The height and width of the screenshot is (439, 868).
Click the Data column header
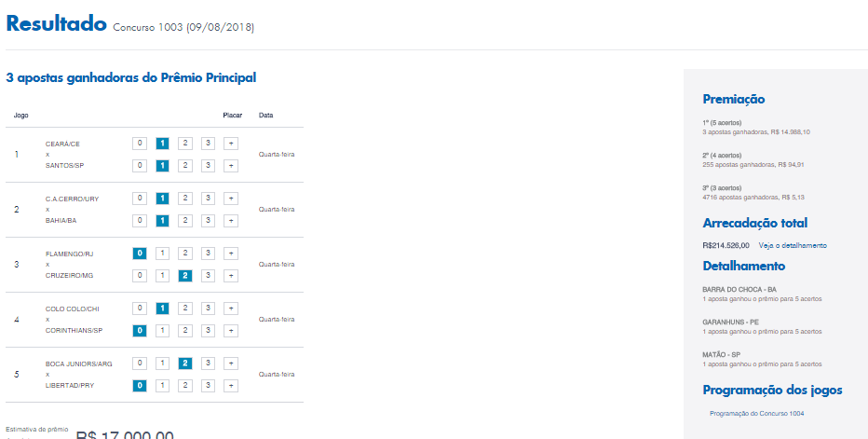pyautogui.click(x=265, y=116)
